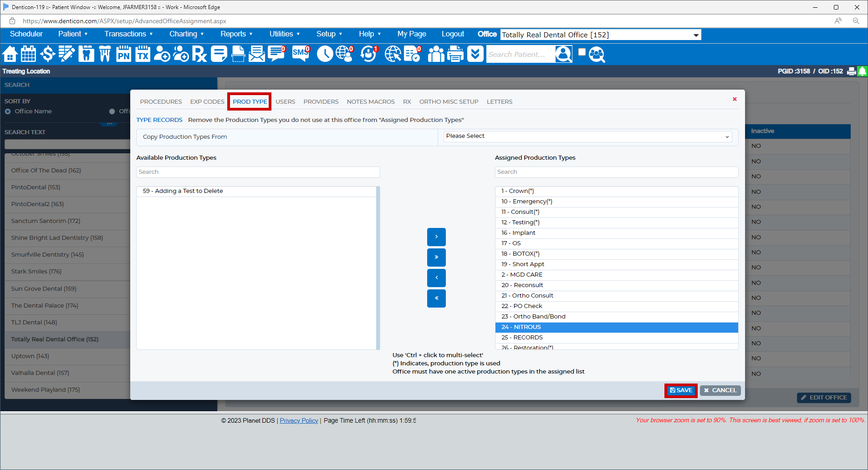
Task: Open the PN progress notes icon
Action: click(123, 54)
